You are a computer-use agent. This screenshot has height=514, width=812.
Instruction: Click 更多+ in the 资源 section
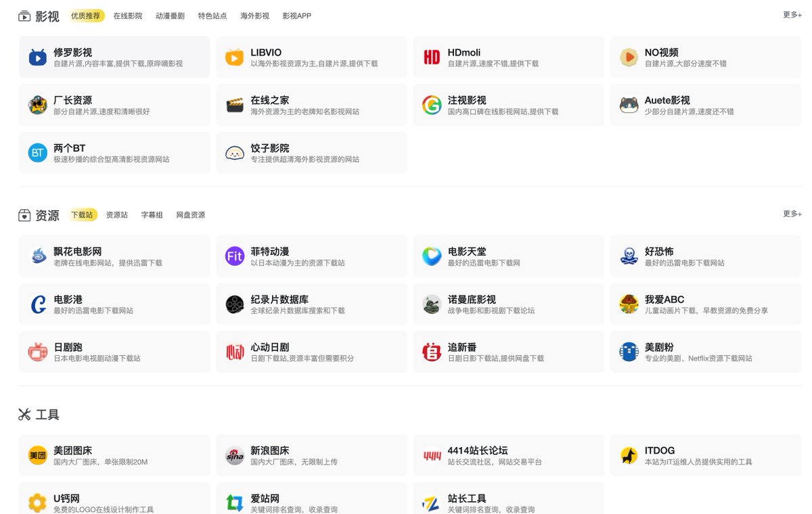click(x=792, y=214)
